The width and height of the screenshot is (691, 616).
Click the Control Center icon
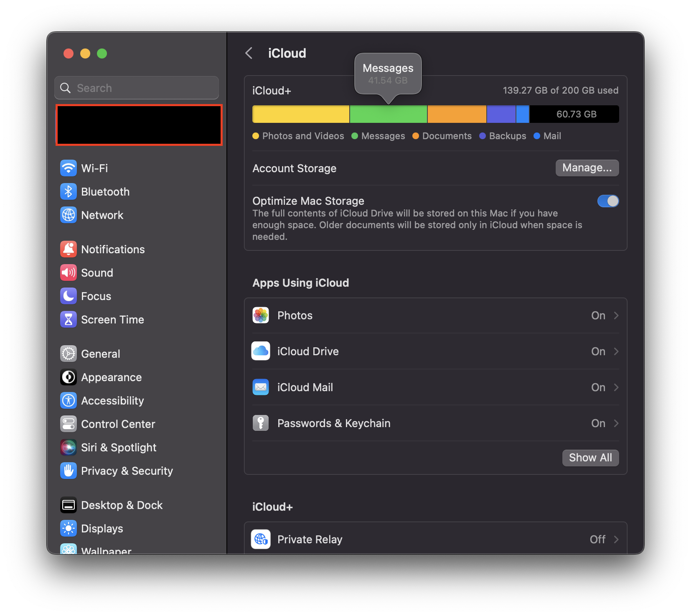click(69, 424)
